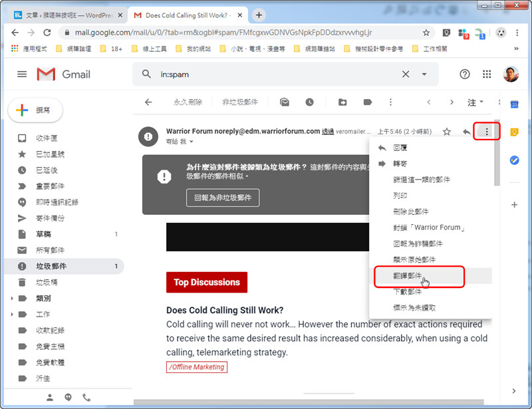
Task: Select 下載郵件 menu item
Action: pos(430,292)
